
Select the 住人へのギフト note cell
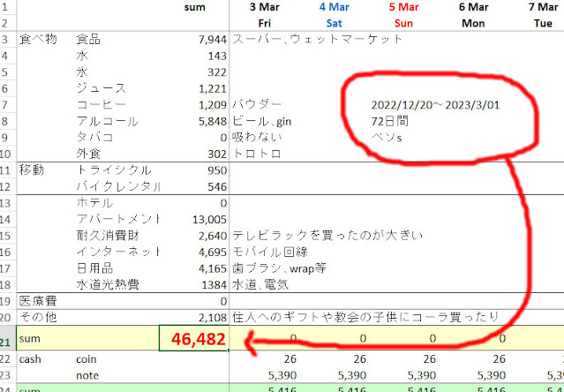(365, 317)
